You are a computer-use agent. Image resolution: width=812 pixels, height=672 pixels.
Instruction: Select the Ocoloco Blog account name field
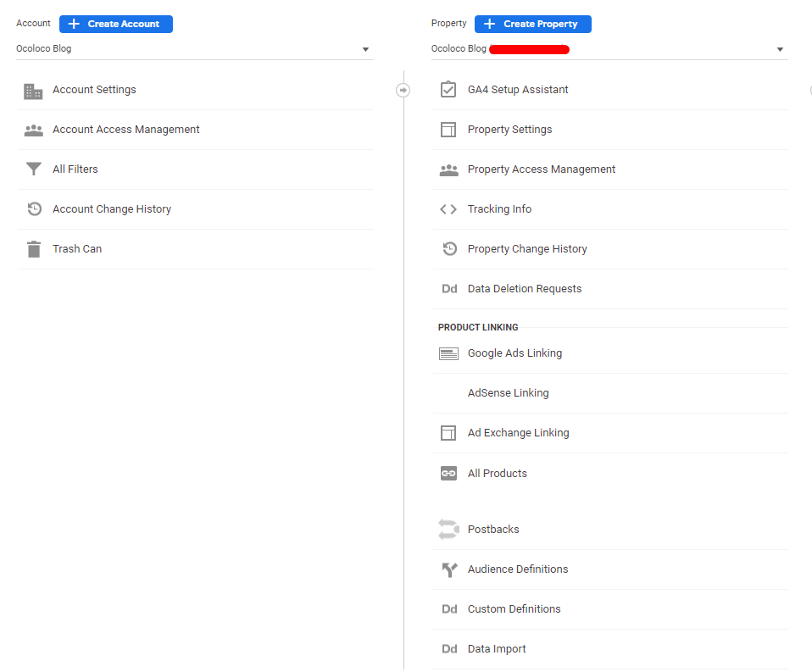(195, 48)
